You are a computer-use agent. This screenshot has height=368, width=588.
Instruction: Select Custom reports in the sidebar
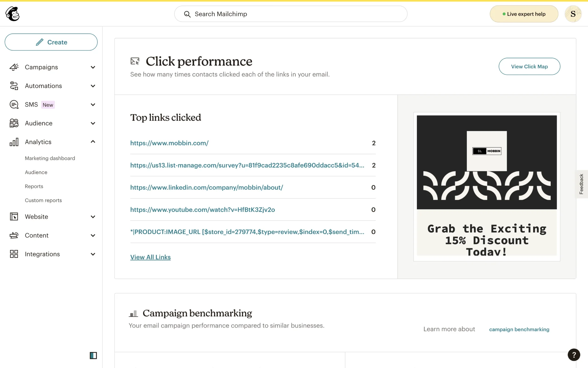pos(43,200)
